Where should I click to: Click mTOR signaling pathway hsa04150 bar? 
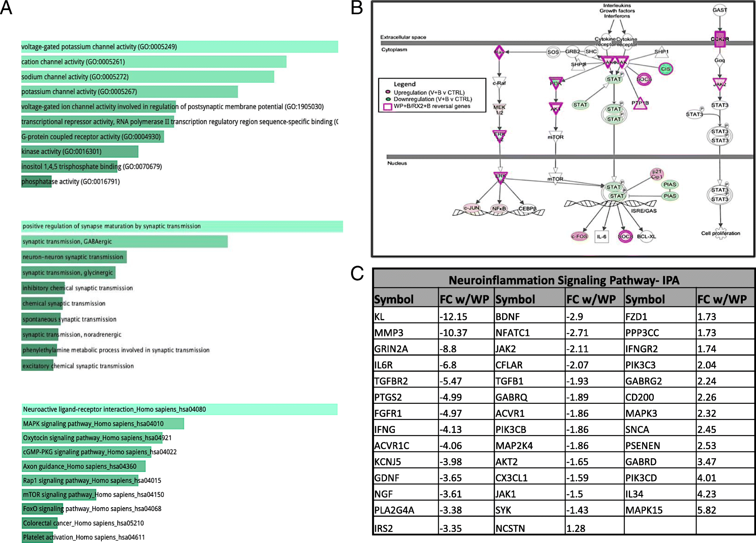coord(59,495)
